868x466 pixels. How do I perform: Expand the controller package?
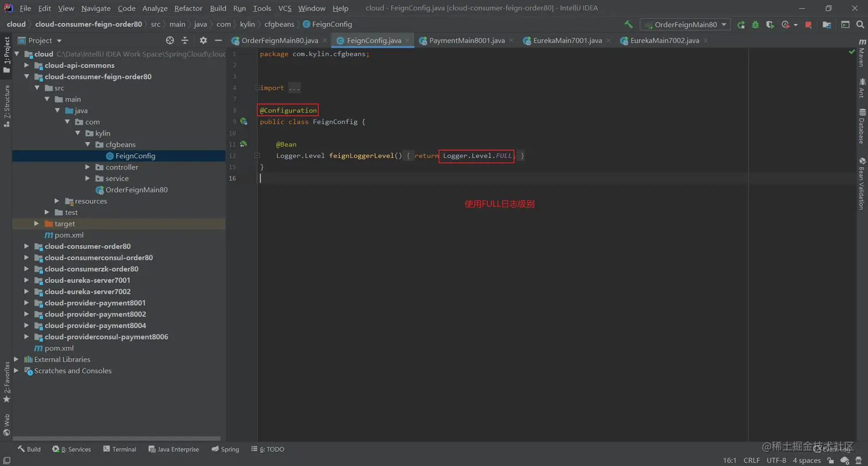(87, 167)
